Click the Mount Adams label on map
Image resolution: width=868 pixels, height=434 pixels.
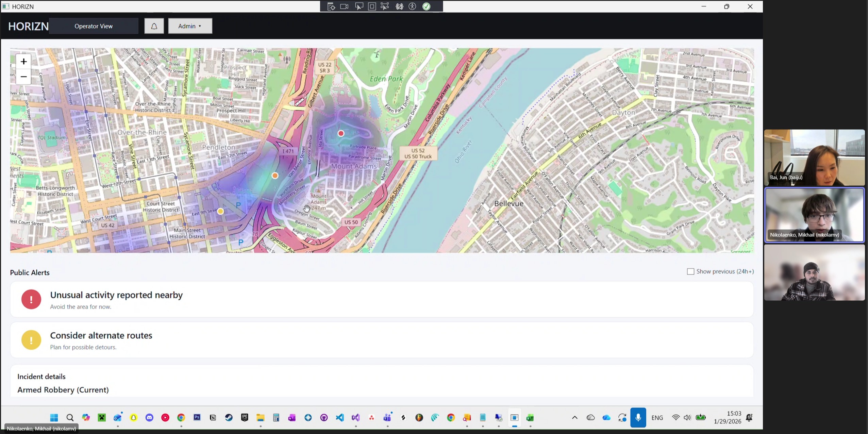point(354,166)
